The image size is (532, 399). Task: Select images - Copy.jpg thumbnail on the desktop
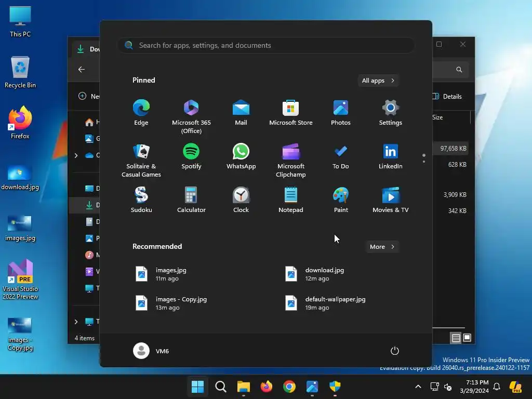click(x=20, y=334)
